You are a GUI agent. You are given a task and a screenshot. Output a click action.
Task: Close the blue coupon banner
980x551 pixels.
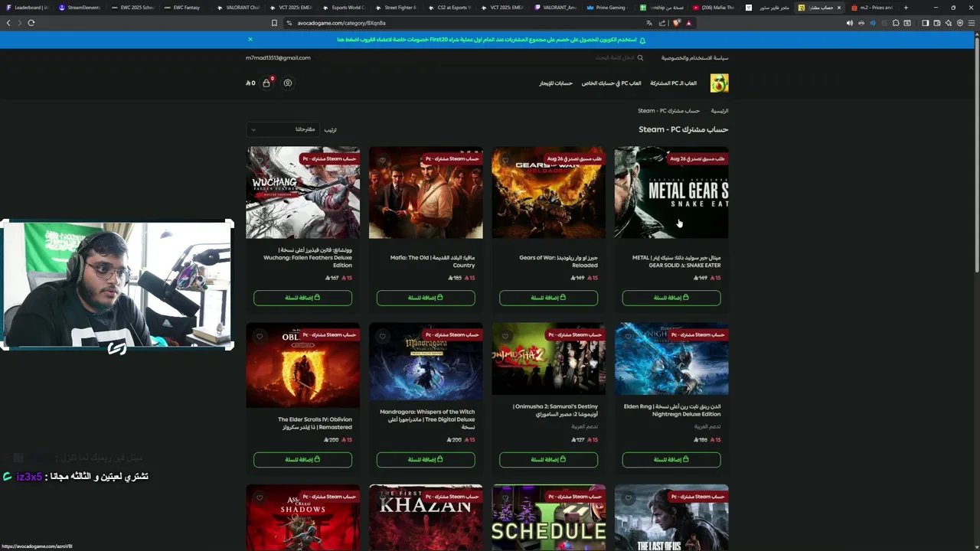(250, 39)
